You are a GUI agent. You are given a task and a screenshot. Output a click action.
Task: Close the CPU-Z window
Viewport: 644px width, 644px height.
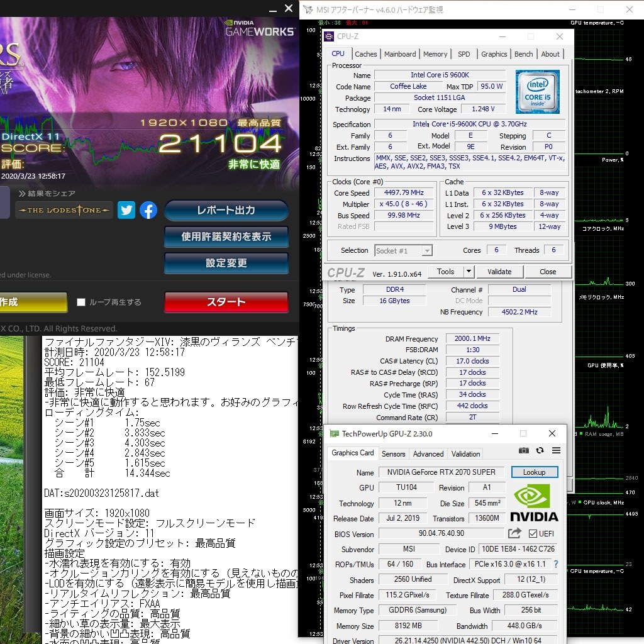point(559,36)
